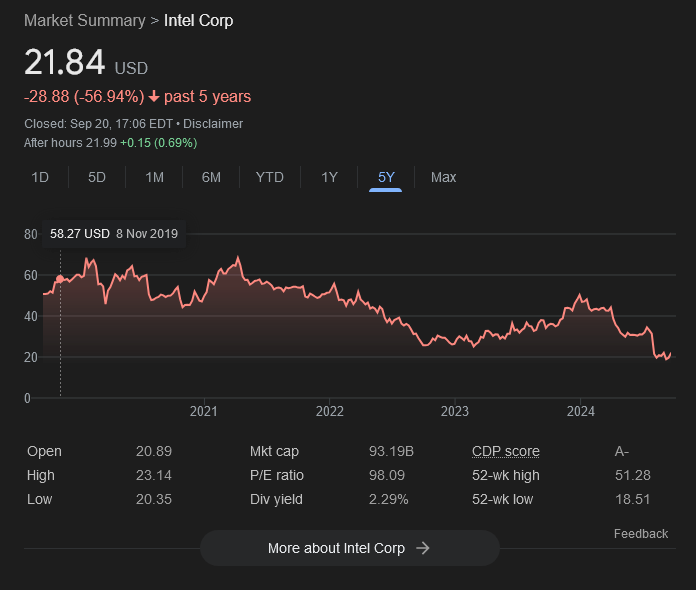The height and width of the screenshot is (590, 696).
Task: Click the CDP score label
Action: pyautogui.click(x=506, y=451)
